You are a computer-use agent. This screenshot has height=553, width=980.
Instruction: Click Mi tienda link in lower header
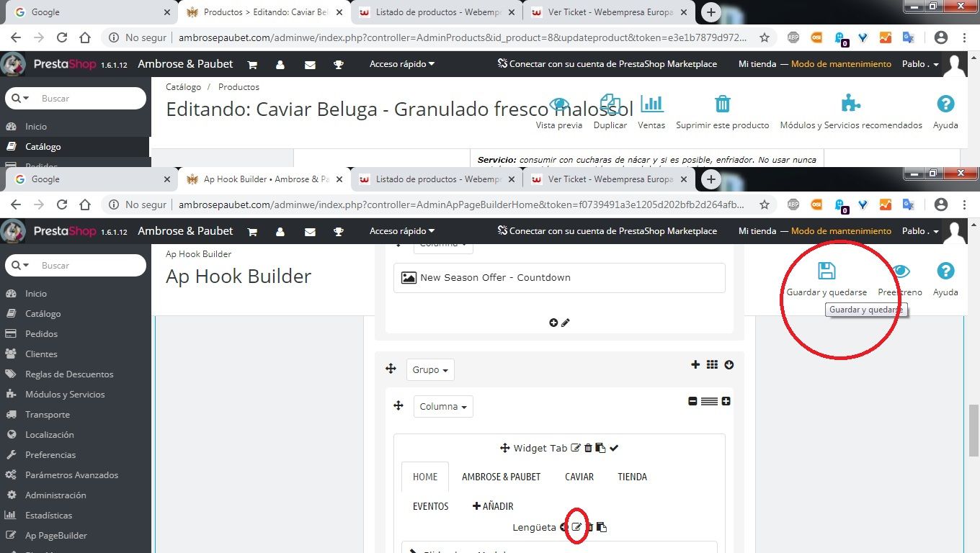click(x=757, y=231)
